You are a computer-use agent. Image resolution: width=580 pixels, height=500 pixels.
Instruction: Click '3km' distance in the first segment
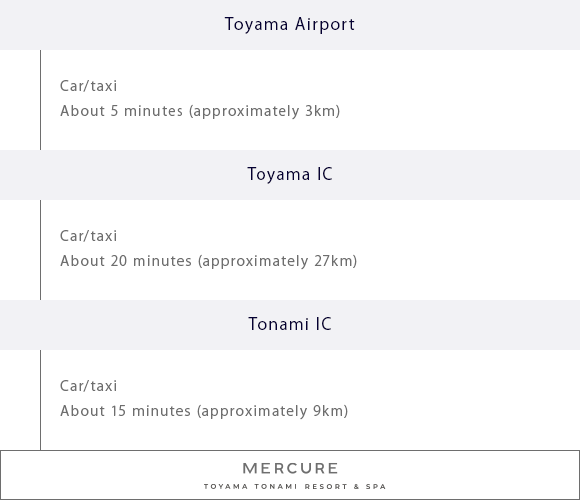point(322,111)
